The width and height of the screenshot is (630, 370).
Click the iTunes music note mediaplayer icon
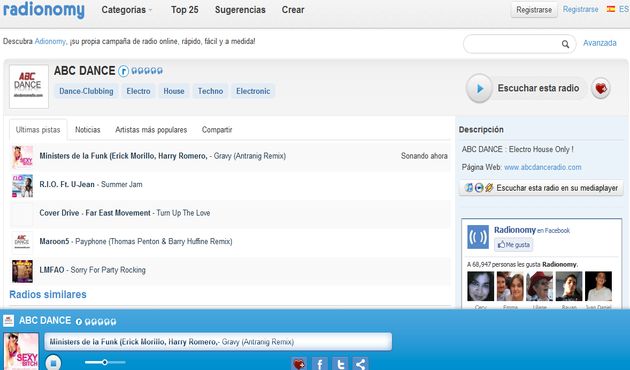tap(469, 188)
